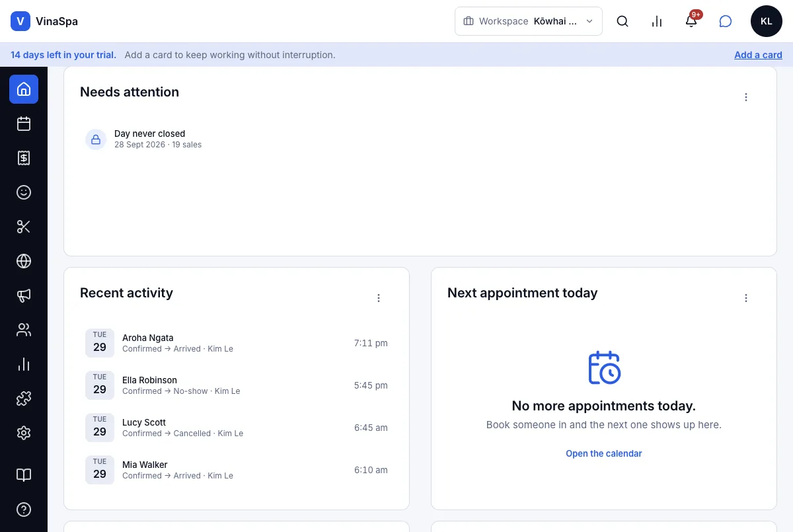Open the Team people sidebar icon
This screenshot has height=532, width=793.
[24, 330]
